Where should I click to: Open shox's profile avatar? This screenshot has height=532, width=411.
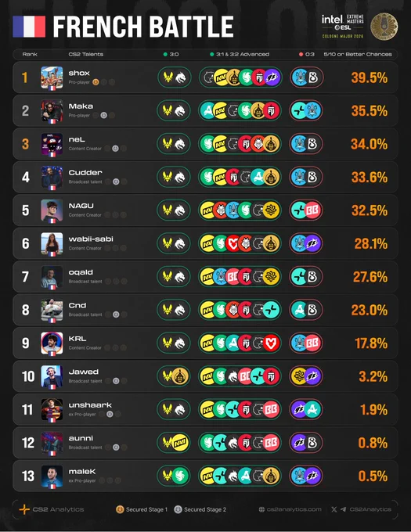[x=52, y=77]
